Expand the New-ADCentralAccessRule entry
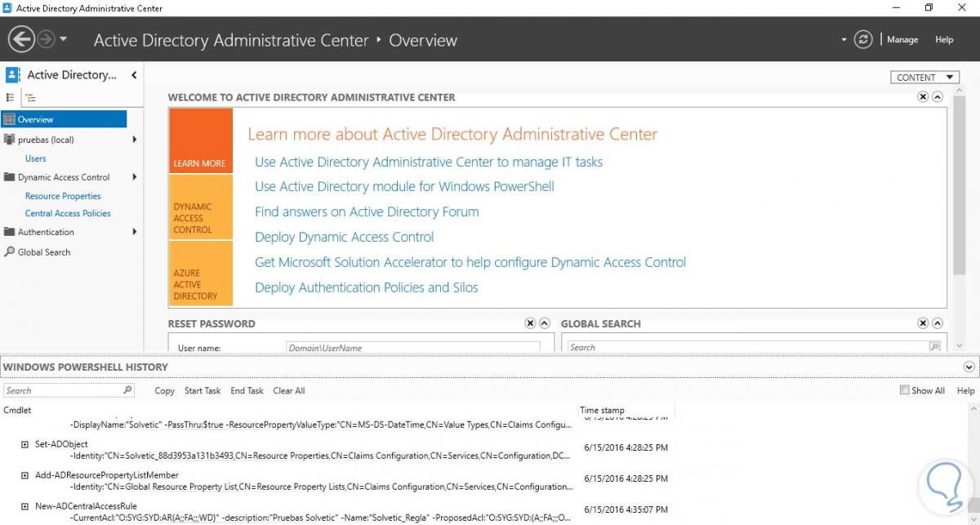This screenshot has width=980, height=525. click(x=25, y=506)
